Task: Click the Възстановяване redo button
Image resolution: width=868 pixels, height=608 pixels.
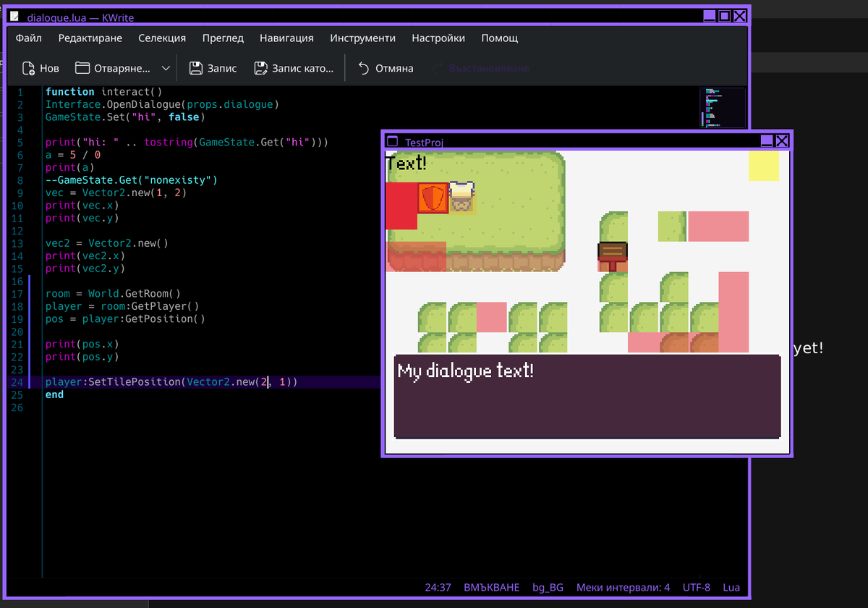Action: [481, 68]
